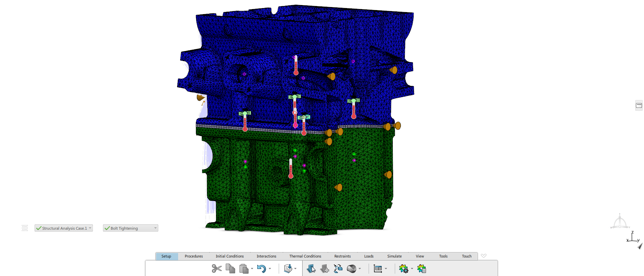Image resolution: width=644 pixels, height=276 pixels.
Task: Click the simulation gears settings icon
Action: click(403, 269)
